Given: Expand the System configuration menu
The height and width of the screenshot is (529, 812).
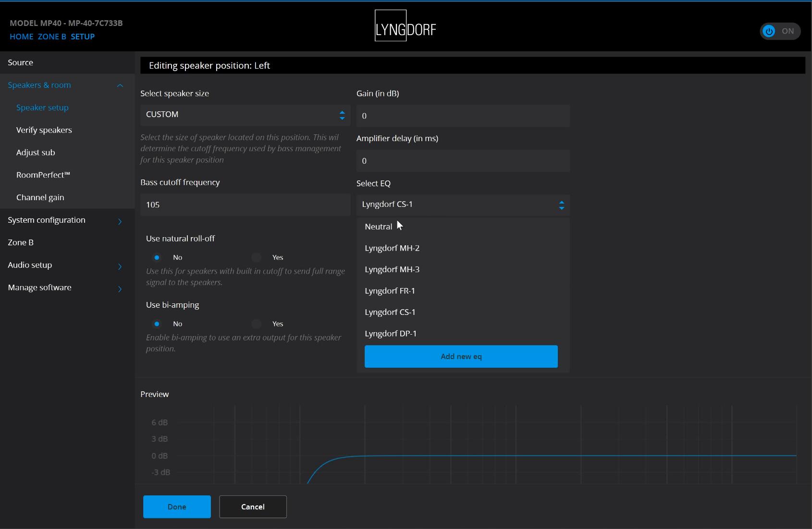Looking at the screenshot, I should coord(120,221).
